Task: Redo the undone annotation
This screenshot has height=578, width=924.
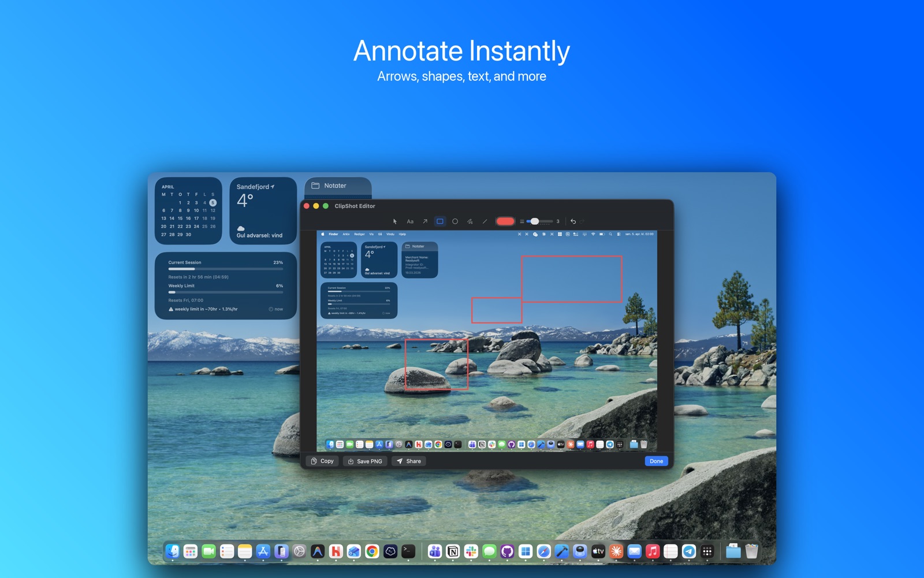Action: click(x=583, y=221)
